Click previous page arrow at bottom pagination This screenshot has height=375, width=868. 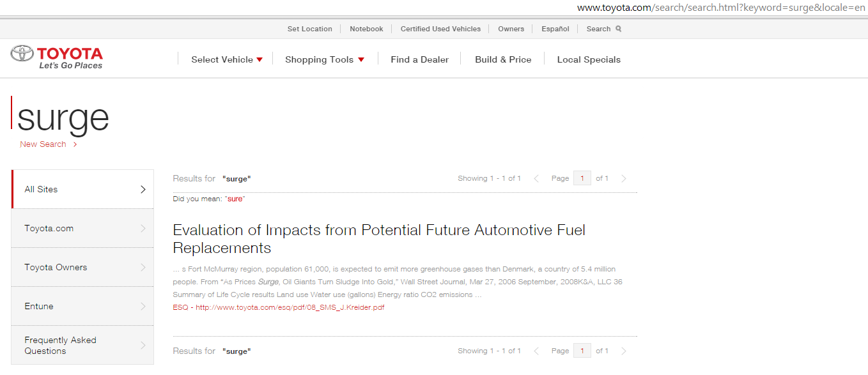(x=537, y=351)
